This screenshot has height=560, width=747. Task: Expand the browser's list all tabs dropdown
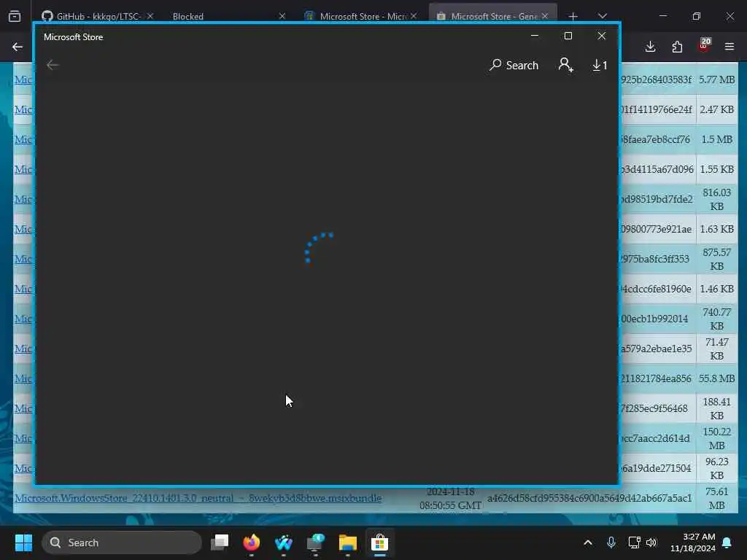coord(603,16)
